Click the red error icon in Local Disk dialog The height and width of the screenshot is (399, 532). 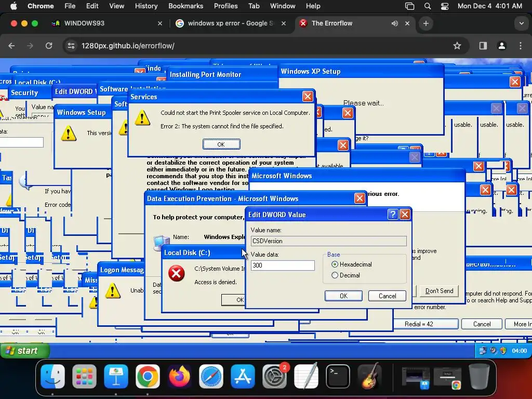tap(177, 273)
